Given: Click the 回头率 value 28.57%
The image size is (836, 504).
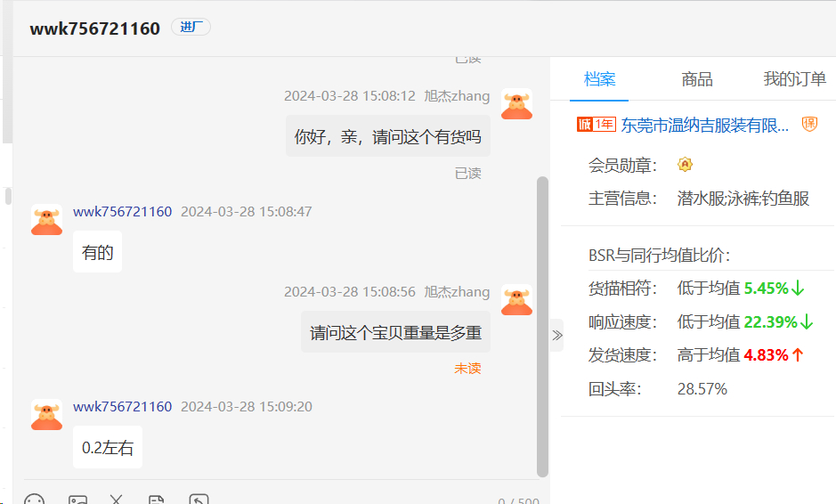Looking at the screenshot, I should [x=702, y=389].
